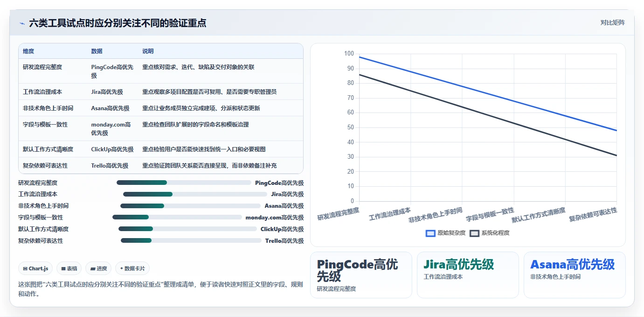Click the chart caption paragraph beginning 这张图把
Viewport: 644px width, 317px height.
pyautogui.click(x=160, y=289)
